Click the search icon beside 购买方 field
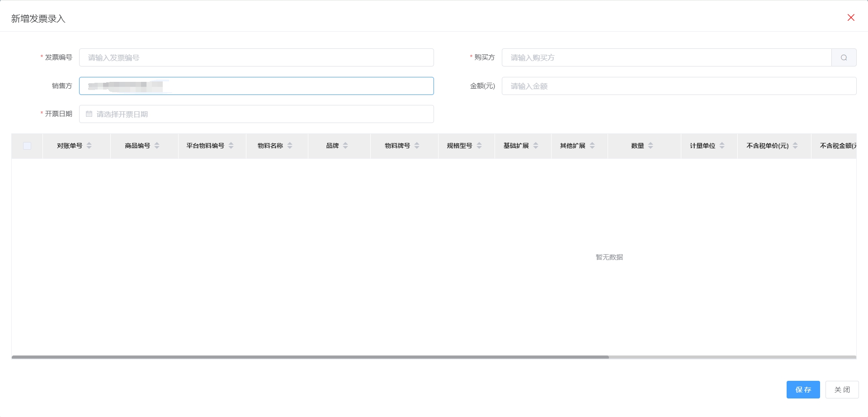Image resolution: width=868 pixels, height=417 pixels. 844,57
